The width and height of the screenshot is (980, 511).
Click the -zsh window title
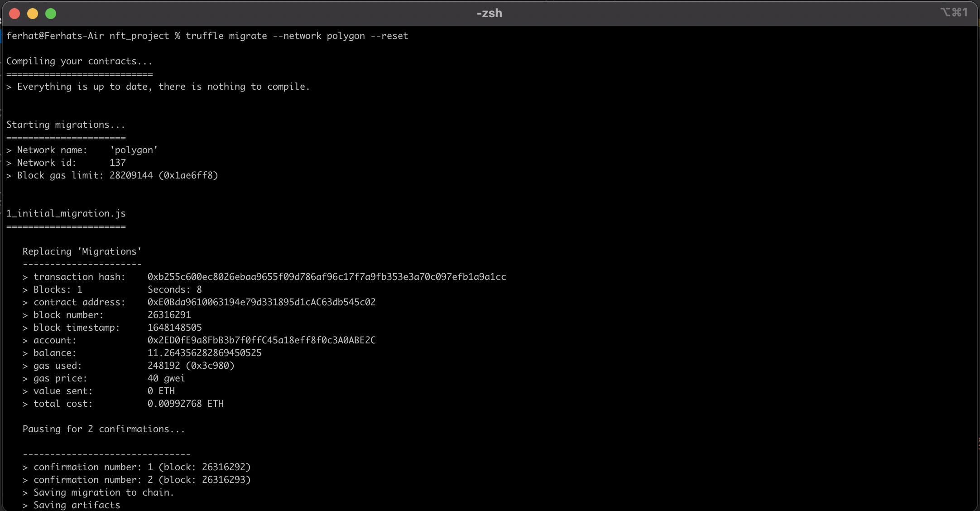click(489, 13)
